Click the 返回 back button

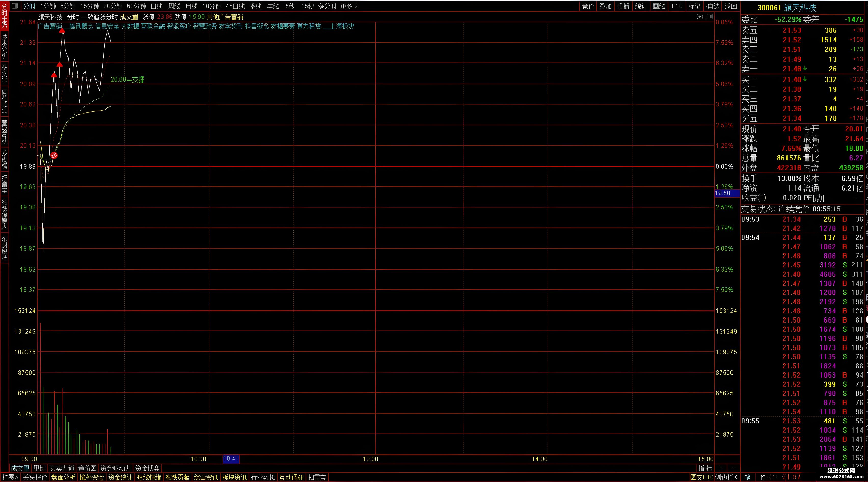[x=730, y=6]
